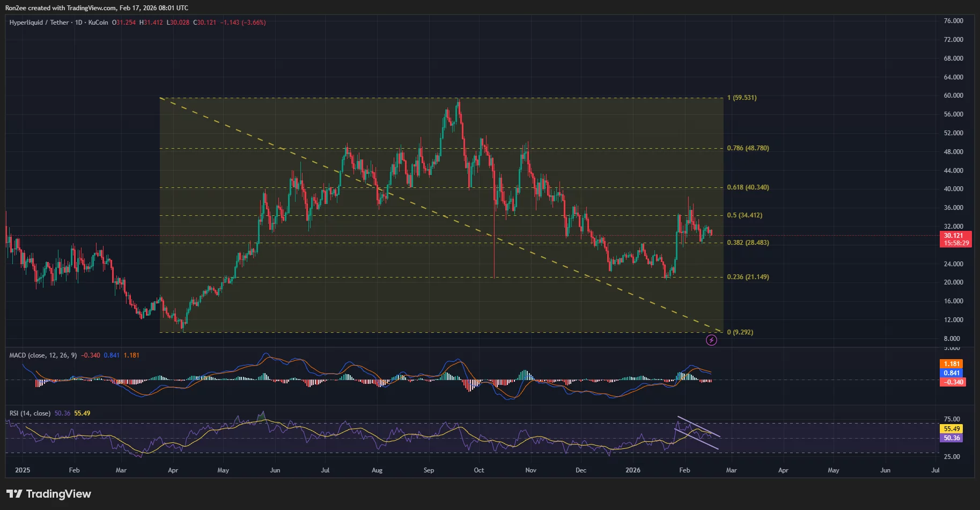This screenshot has width=980, height=510.
Task: Click the Feb label on the time axis
Action: 74,470
